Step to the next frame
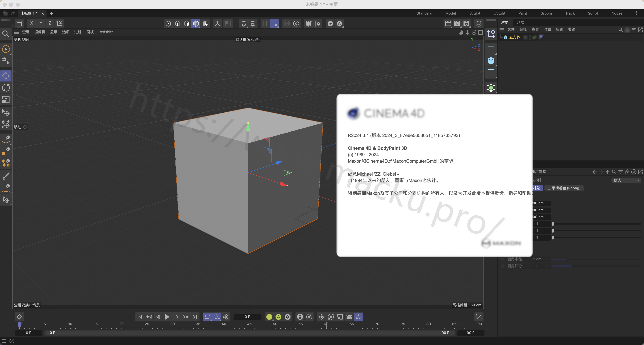This screenshot has height=345, width=644. [177, 317]
